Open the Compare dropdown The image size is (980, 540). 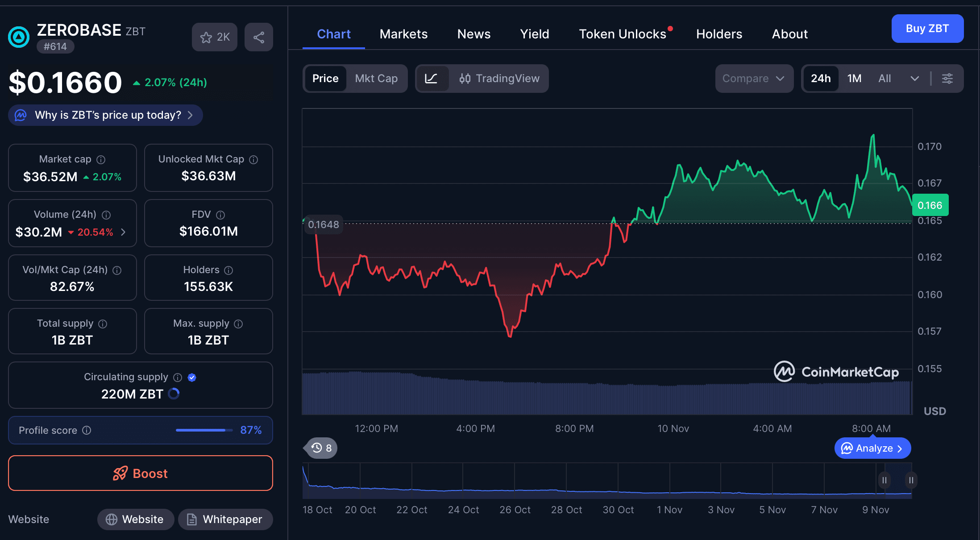pyautogui.click(x=754, y=79)
